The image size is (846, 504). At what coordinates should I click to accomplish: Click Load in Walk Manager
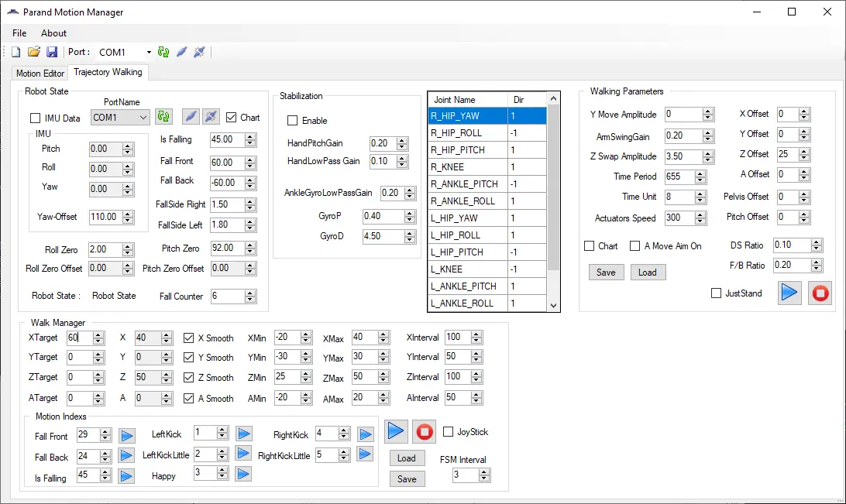(x=407, y=458)
